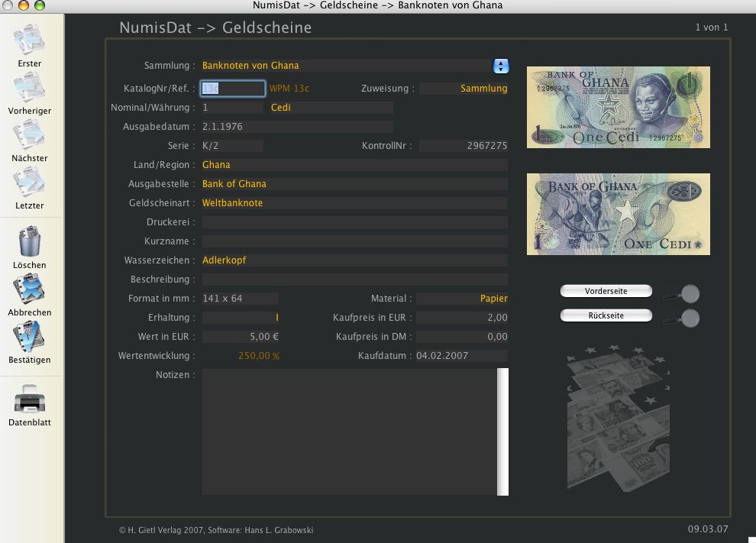The image size is (756, 543).
Task: Jump to next record with Nächster icon
Action: 29,134
